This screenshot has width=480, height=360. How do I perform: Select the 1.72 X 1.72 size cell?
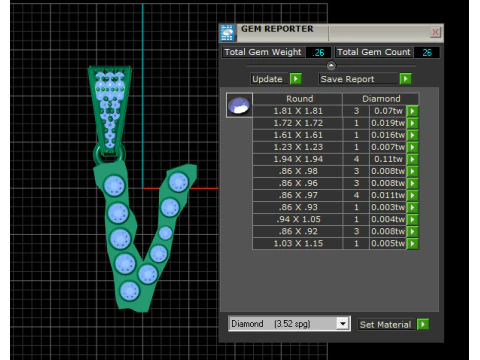pyautogui.click(x=298, y=123)
